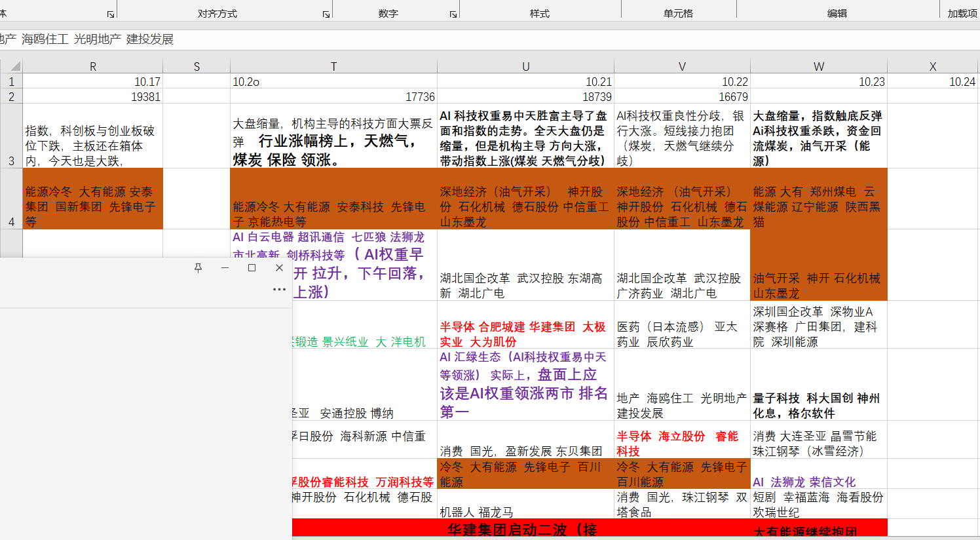This screenshot has width=980, height=540.
Task: Click the select-all triangle at sheet corner
Action: coord(14,66)
